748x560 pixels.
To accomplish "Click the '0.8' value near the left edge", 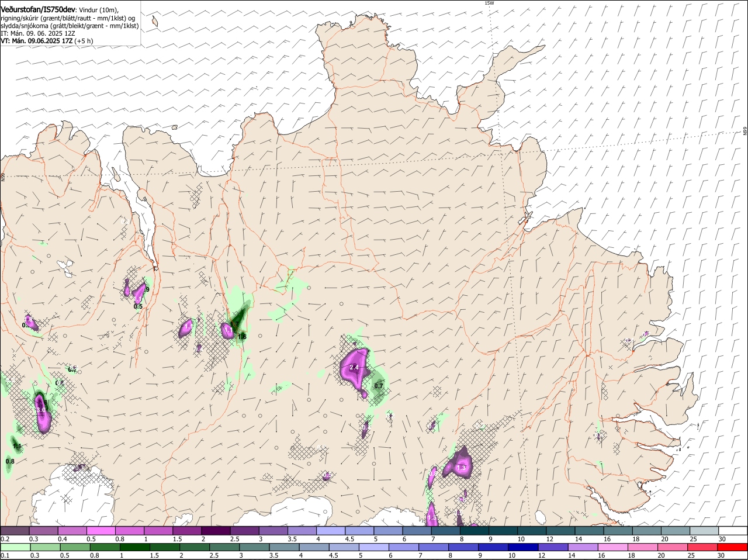I will point(10,461).
